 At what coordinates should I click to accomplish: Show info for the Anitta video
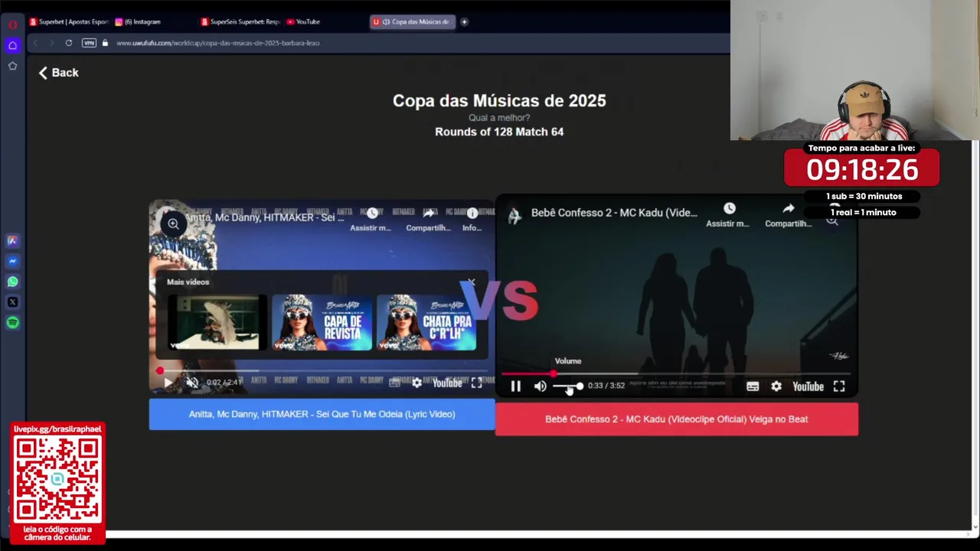click(472, 219)
